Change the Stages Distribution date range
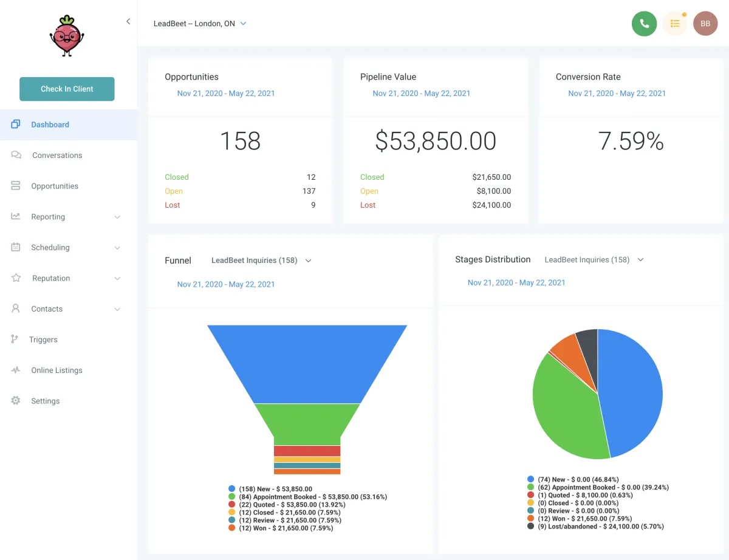This screenshot has width=729, height=560. pos(516,282)
